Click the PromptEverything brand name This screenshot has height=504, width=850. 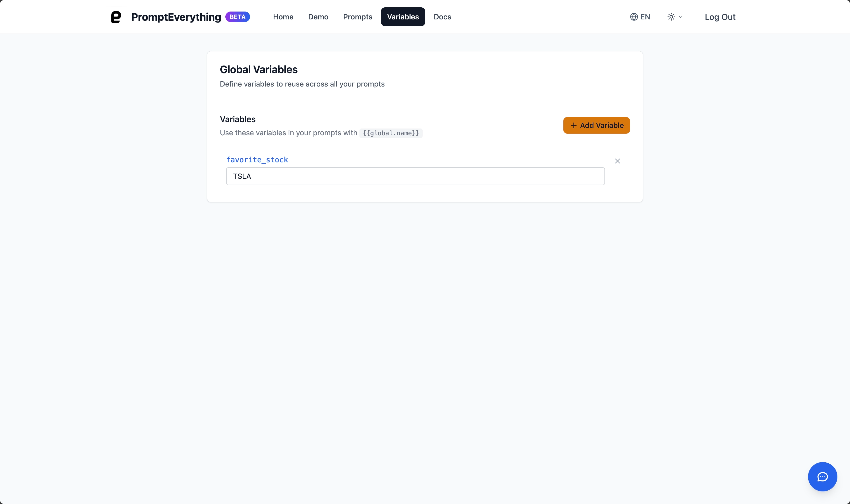(x=176, y=17)
